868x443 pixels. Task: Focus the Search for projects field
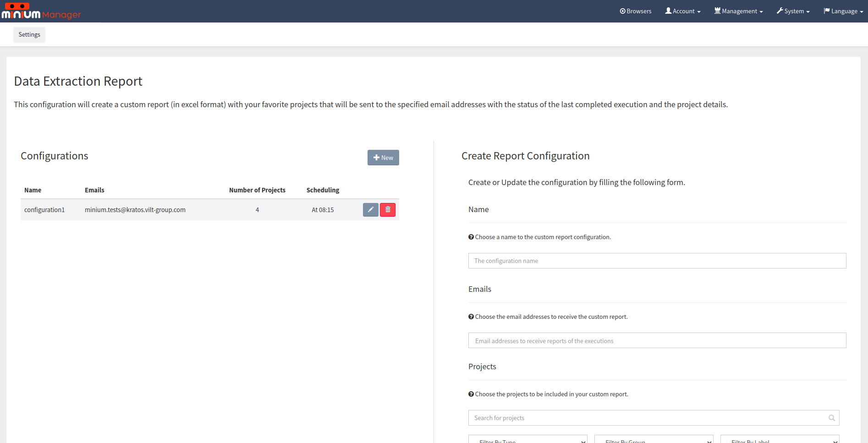(654, 418)
